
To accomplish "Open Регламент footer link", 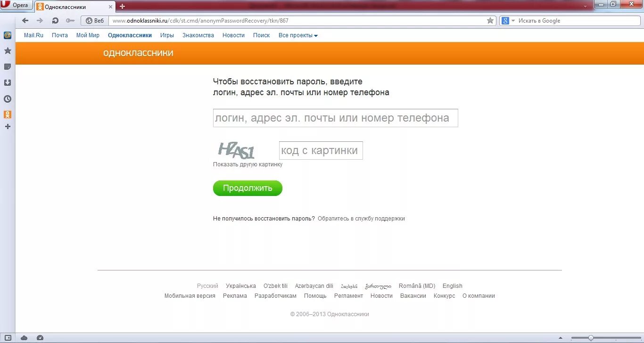I will (x=348, y=296).
